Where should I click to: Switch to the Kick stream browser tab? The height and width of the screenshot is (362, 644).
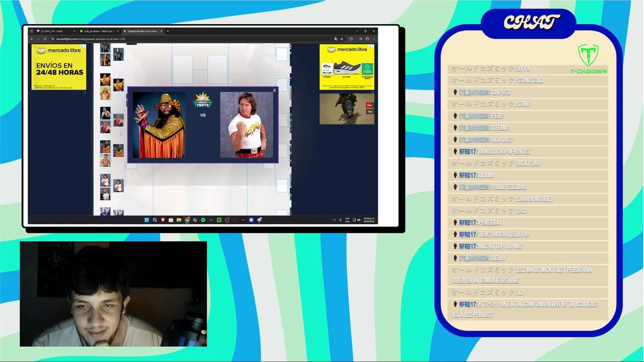coord(99,31)
